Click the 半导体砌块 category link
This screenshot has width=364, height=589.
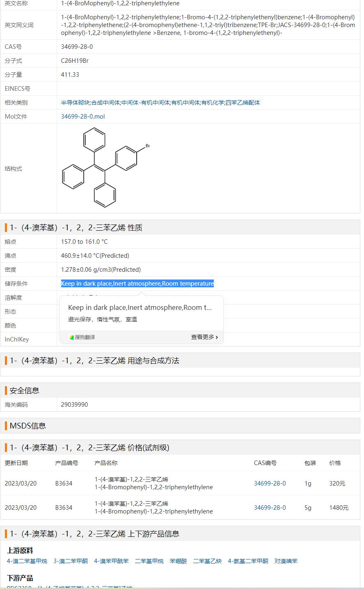[x=75, y=103]
